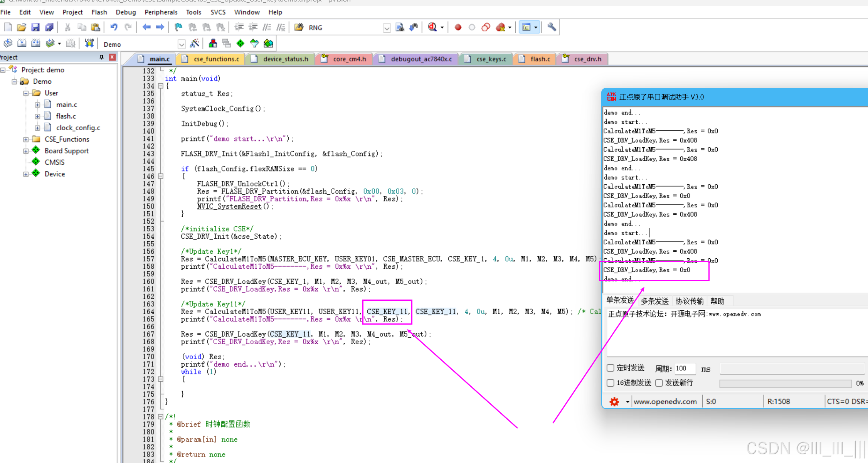Viewport: 868px width, 463px height.
Task: Open Manage Run-Time Environment green diamond icon
Action: pyautogui.click(x=241, y=43)
